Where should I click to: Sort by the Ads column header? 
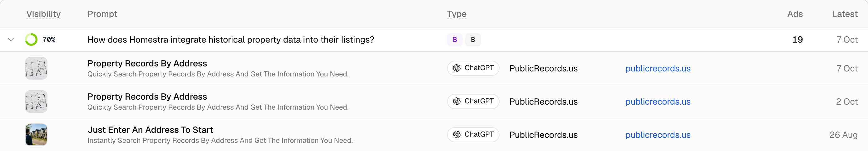click(x=795, y=14)
